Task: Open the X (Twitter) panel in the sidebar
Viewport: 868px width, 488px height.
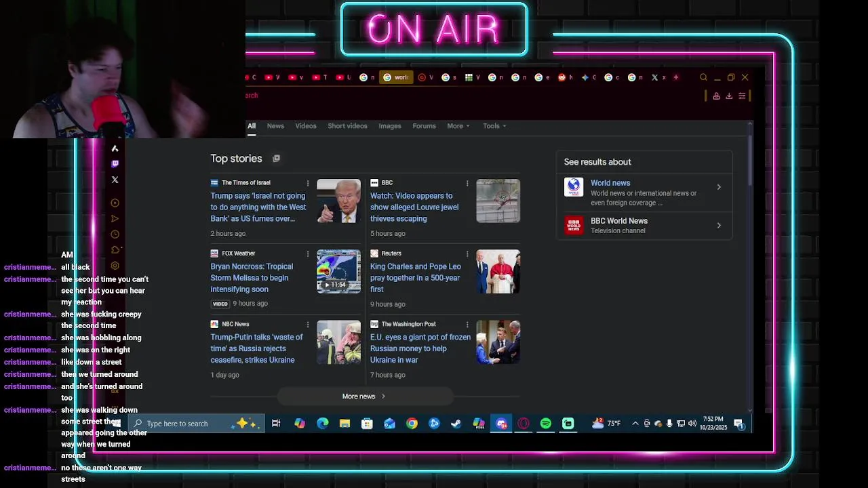Action: pos(115,180)
